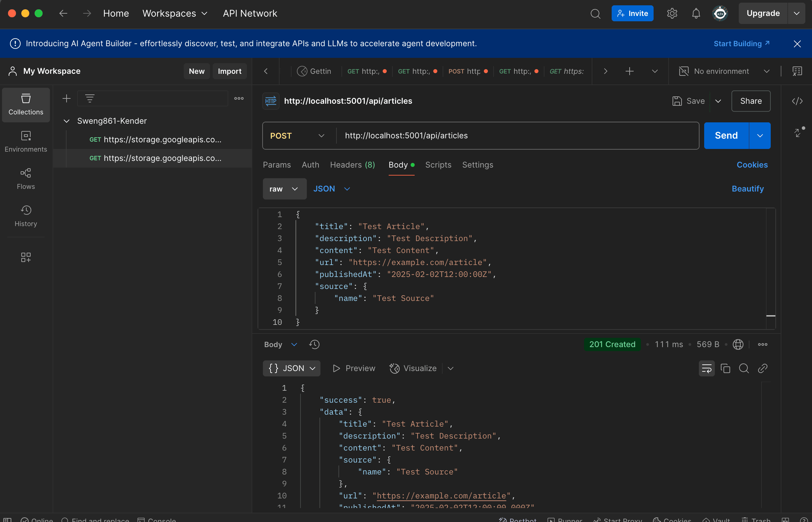Go forward with the right arrow

87,14
